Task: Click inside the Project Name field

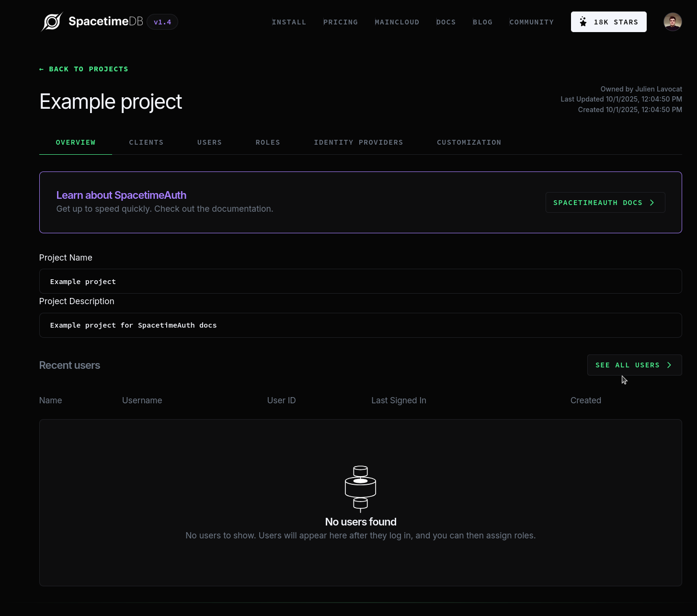Action: [360, 281]
